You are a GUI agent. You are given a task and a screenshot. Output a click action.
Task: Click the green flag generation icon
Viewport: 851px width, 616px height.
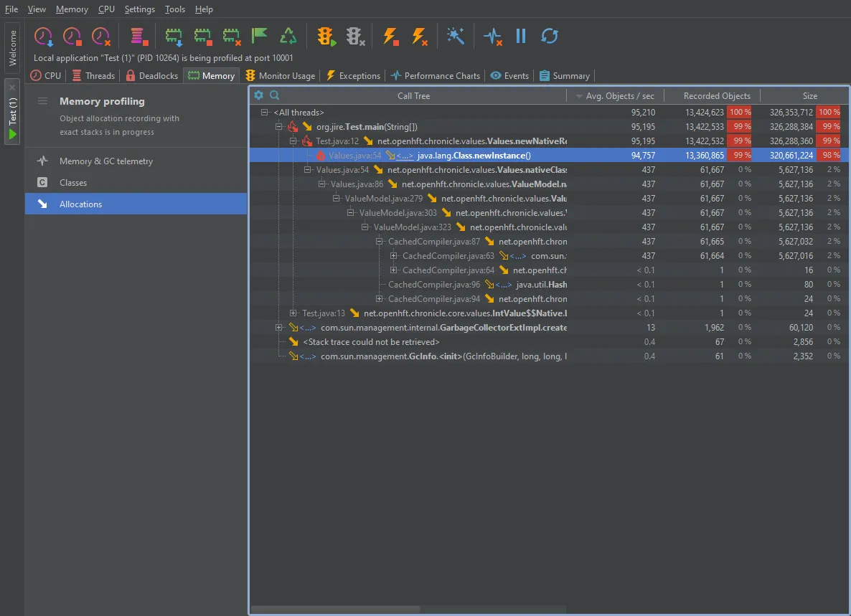[x=260, y=37]
